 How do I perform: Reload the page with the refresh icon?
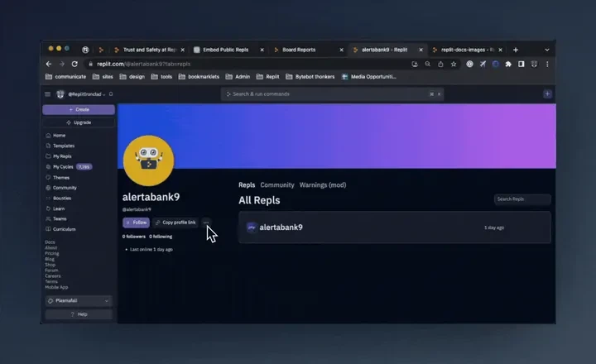click(74, 65)
